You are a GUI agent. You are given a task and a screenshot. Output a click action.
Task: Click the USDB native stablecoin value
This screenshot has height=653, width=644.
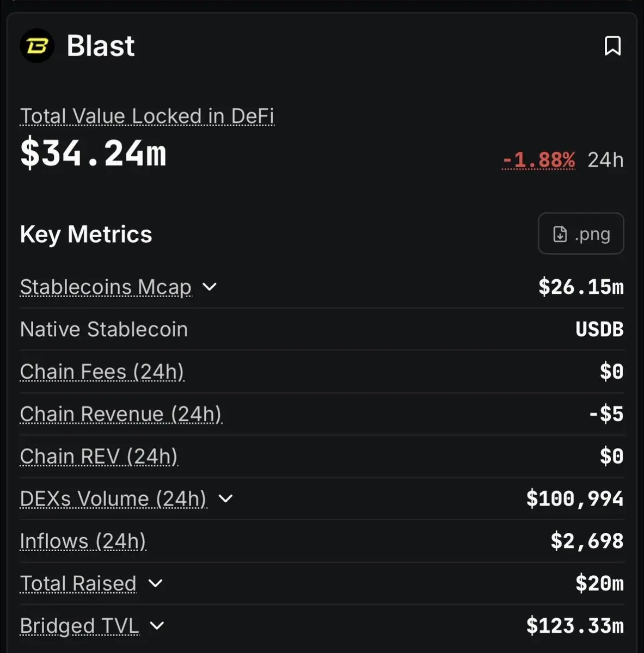[x=599, y=329]
